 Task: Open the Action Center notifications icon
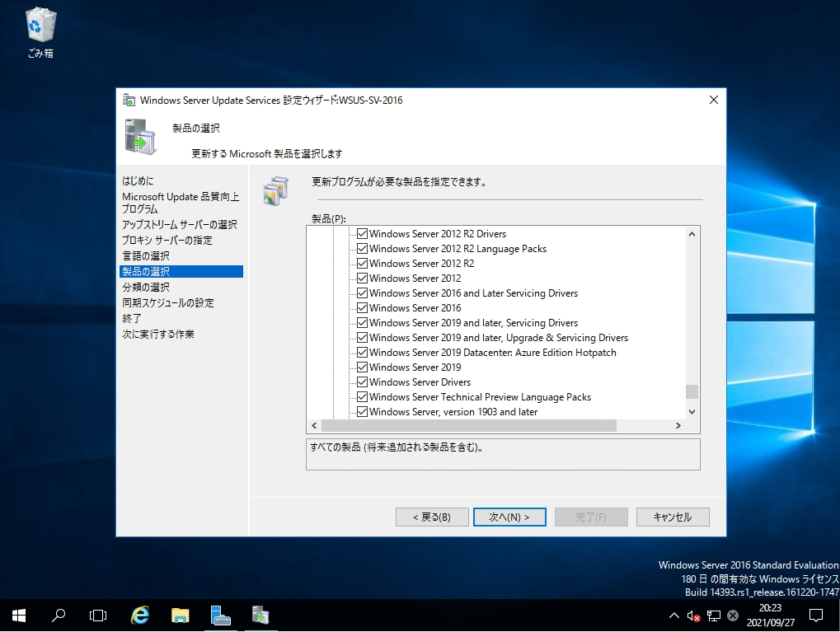816,616
